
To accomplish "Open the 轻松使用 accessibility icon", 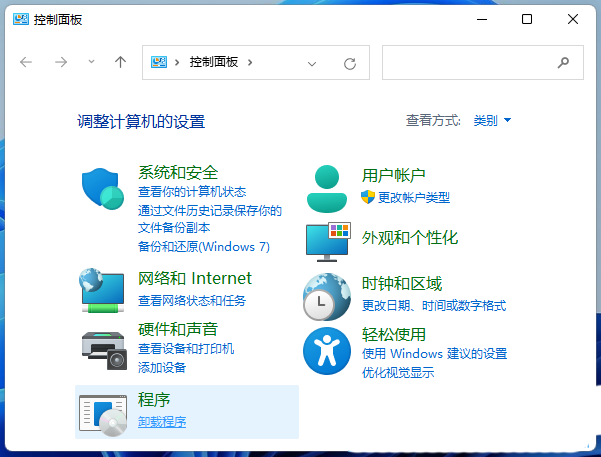I will point(327,351).
